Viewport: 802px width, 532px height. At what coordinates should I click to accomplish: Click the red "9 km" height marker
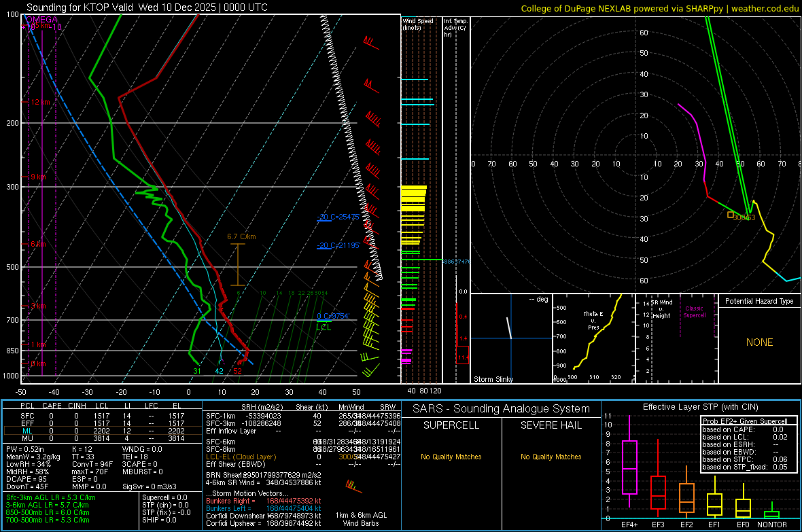pos(38,177)
